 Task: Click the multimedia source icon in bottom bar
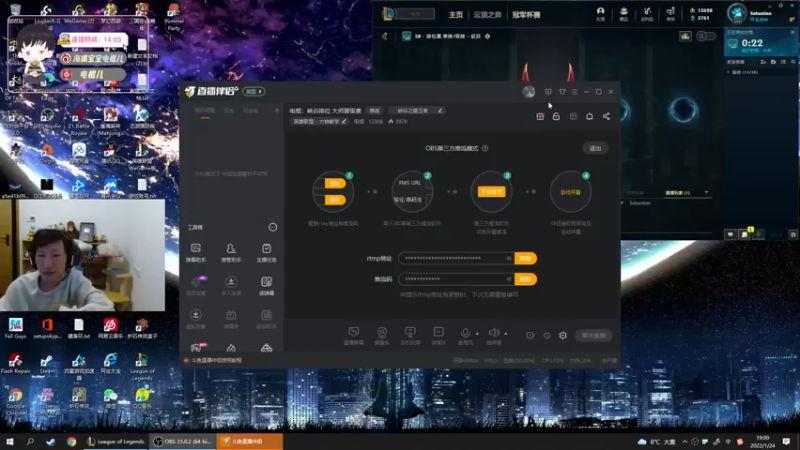point(438,335)
